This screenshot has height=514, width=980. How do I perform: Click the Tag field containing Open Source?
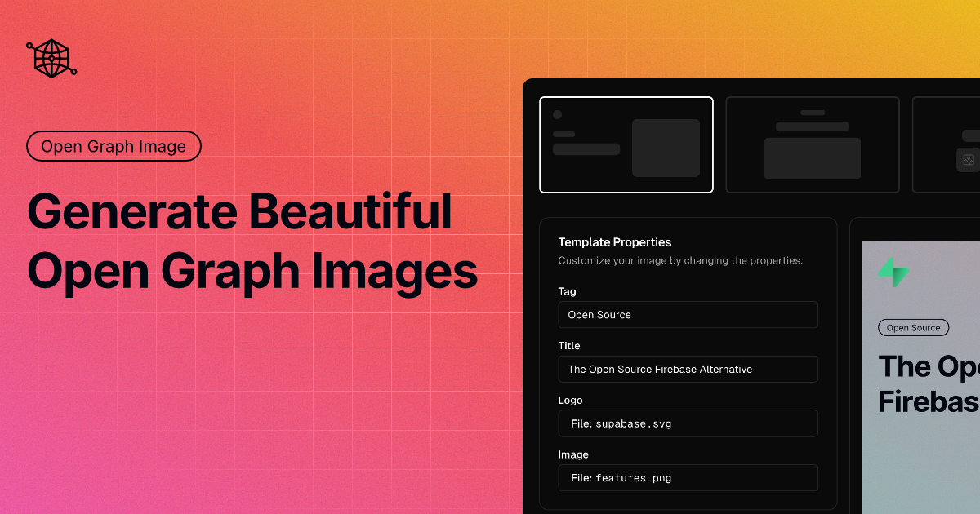coord(688,314)
